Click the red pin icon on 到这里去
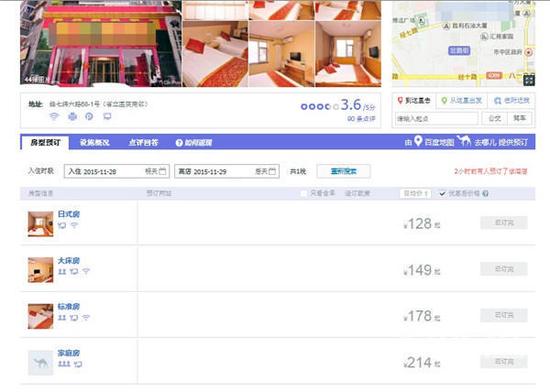This screenshot has height=392, width=550. 400,101
